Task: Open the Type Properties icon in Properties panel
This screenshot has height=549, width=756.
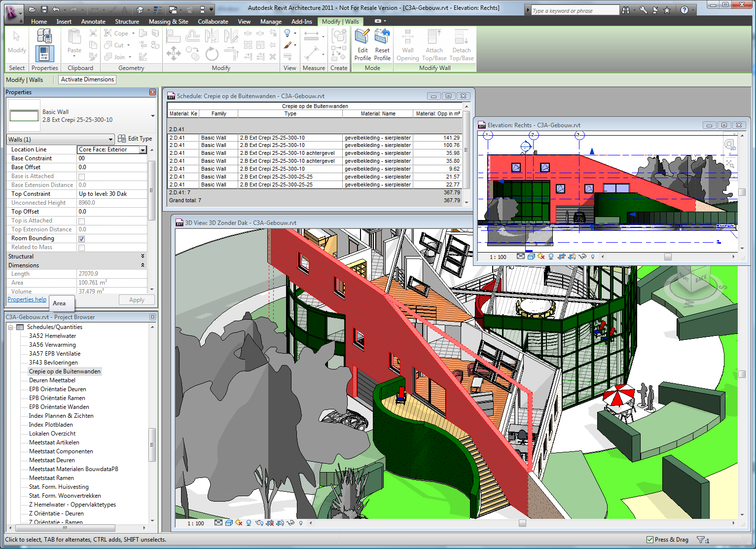Action: (44, 36)
